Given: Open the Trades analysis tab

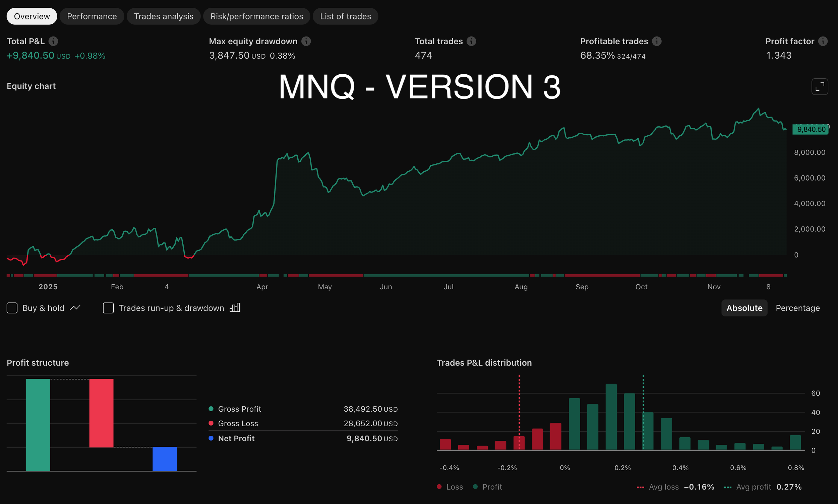Looking at the screenshot, I should [x=164, y=16].
